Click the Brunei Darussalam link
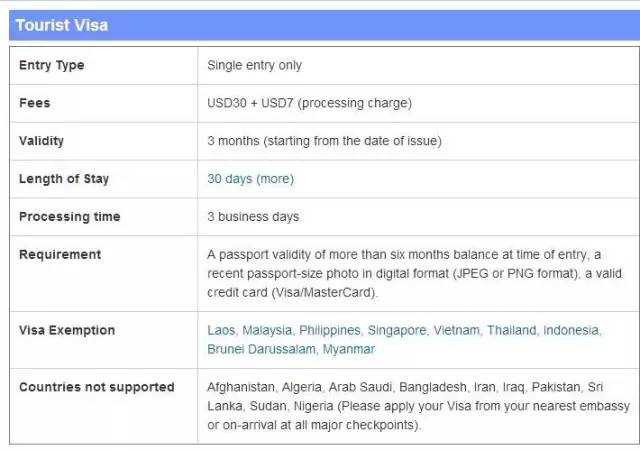This screenshot has height=450, width=640. click(x=262, y=349)
